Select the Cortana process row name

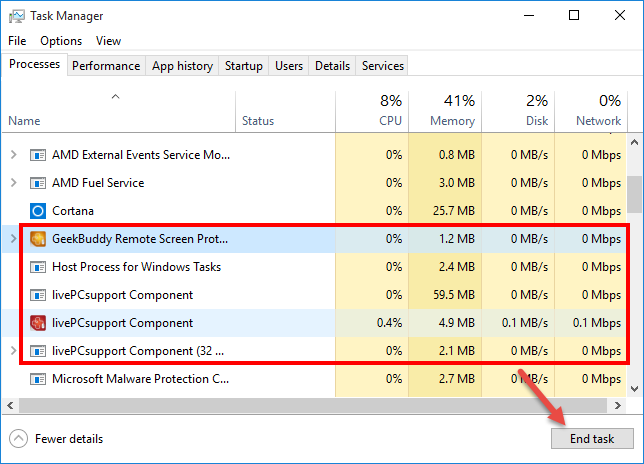73,211
